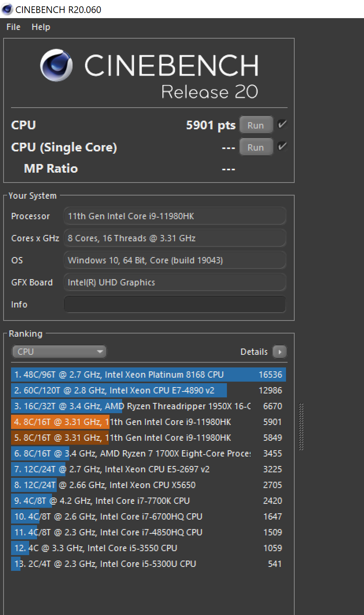Click the panel resize grip handle

tap(301, 427)
